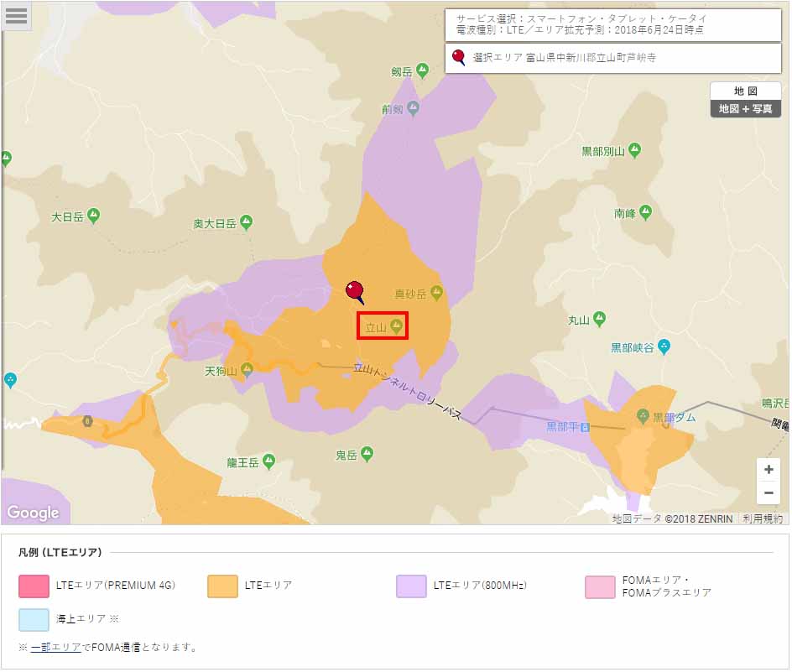Click the 立山 mountain peak icon
The width and height of the screenshot is (792, 672).
[x=396, y=326]
